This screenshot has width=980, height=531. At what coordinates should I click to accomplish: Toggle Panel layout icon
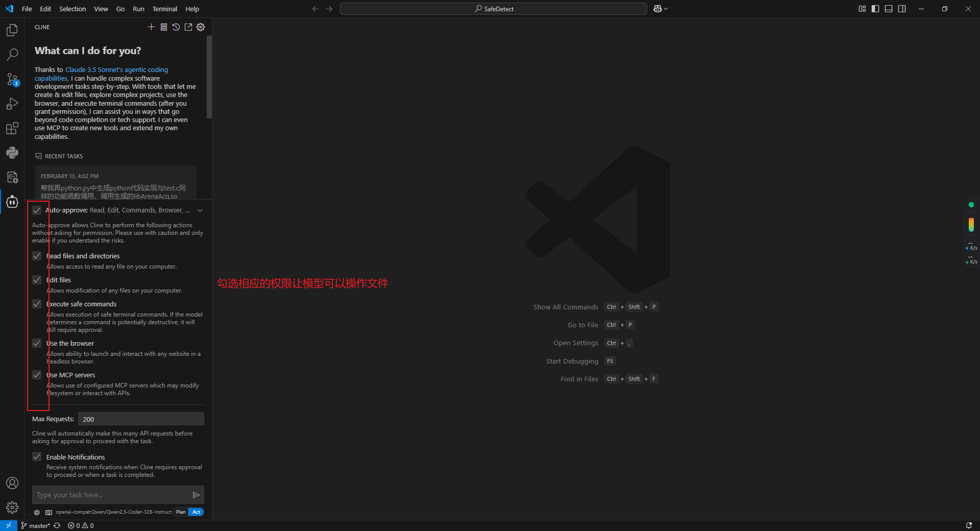coord(889,9)
